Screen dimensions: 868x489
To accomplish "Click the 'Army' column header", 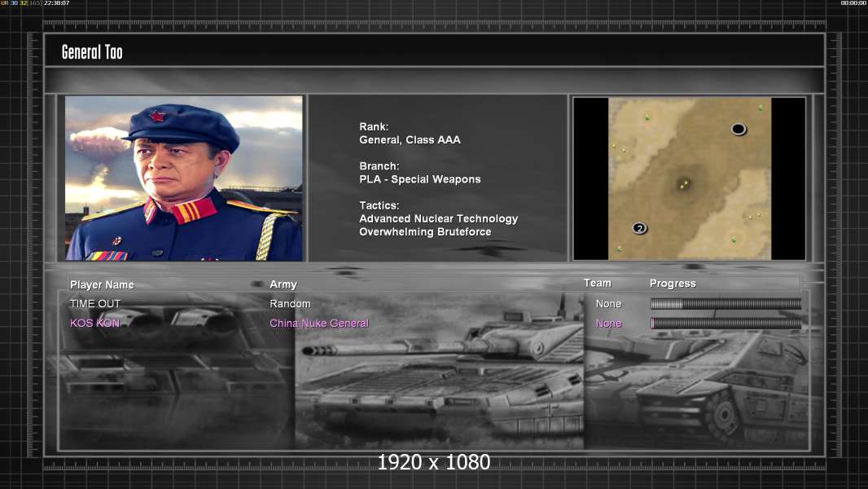I will 283,284.
